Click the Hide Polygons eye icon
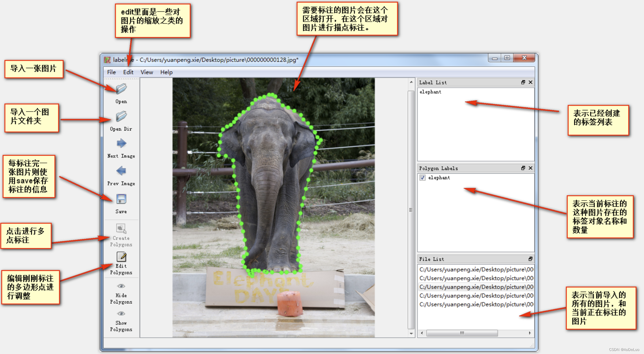 tap(121, 286)
